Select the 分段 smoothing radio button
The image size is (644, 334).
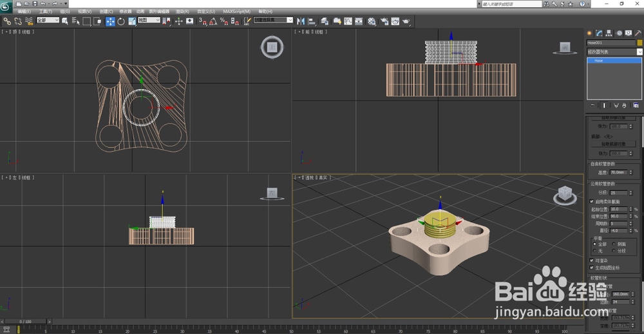(614, 251)
